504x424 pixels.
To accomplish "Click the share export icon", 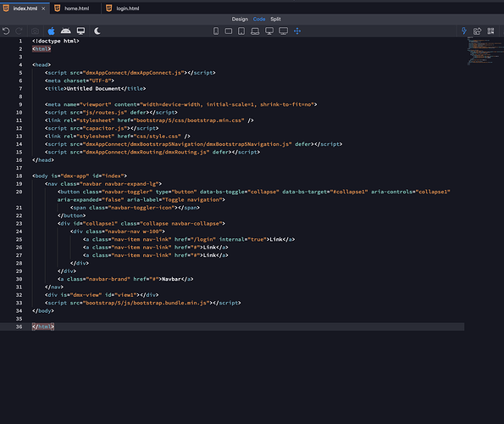I will [x=478, y=31].
